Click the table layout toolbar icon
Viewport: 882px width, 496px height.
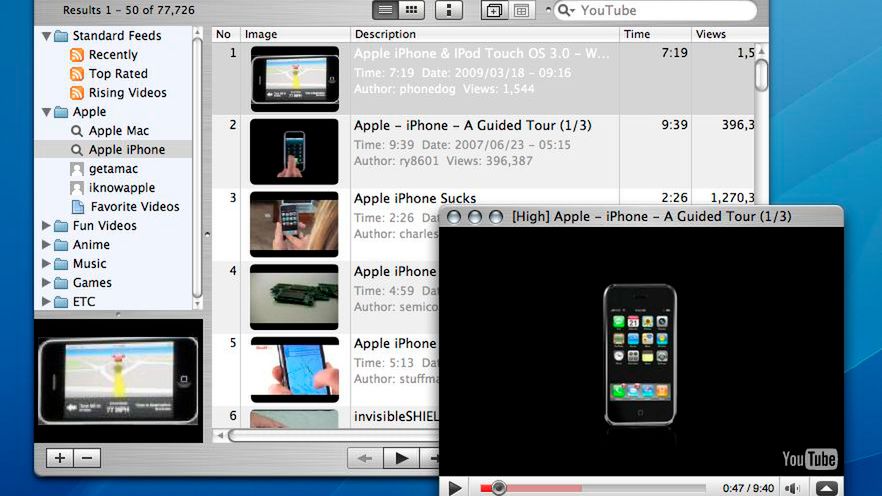[x=521, y=10]
